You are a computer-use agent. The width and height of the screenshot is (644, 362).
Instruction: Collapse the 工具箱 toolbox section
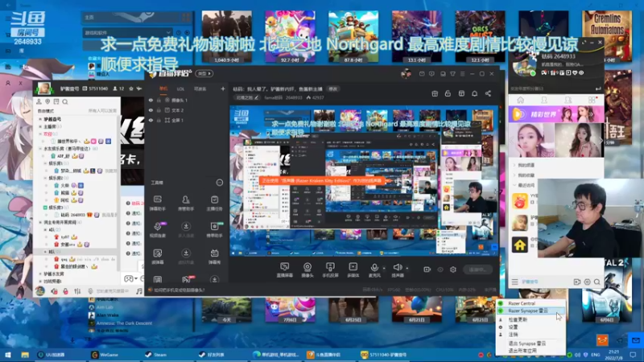[x=219, y=183]
